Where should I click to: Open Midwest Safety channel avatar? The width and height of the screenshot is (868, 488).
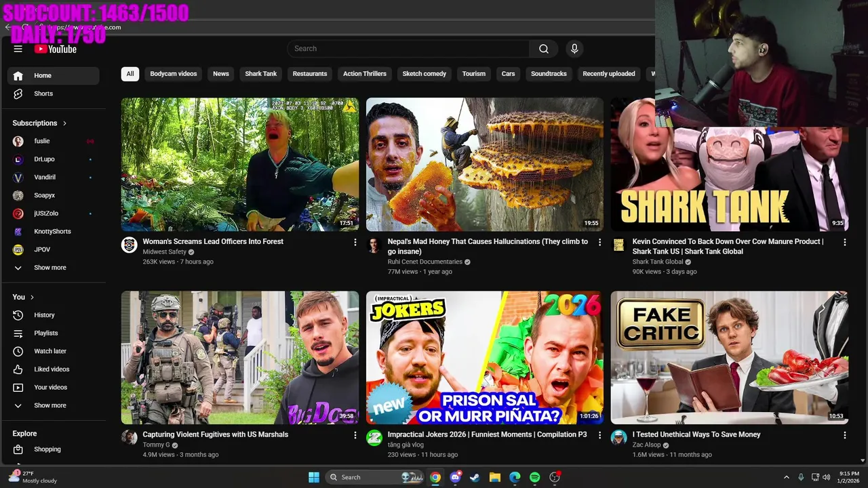129,245
